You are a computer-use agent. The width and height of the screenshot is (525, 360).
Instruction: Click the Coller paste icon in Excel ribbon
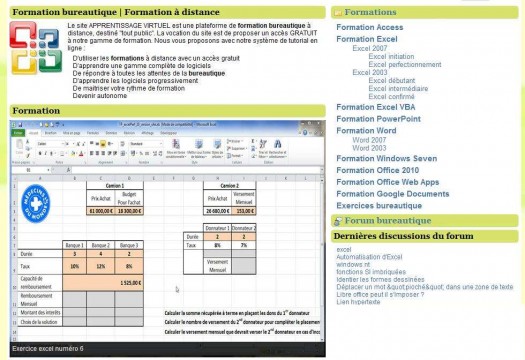pyautogui.click(x=19, y=145)
